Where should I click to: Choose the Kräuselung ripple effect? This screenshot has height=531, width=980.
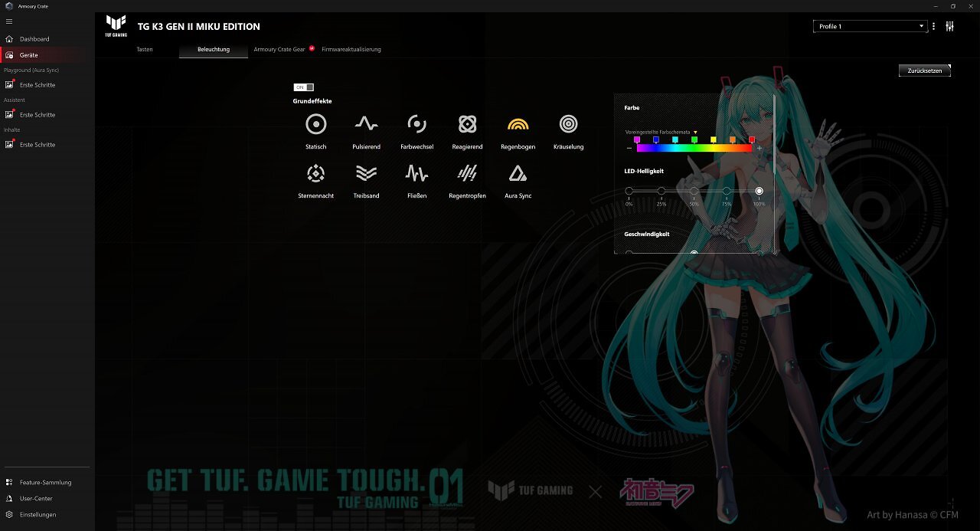568,124
